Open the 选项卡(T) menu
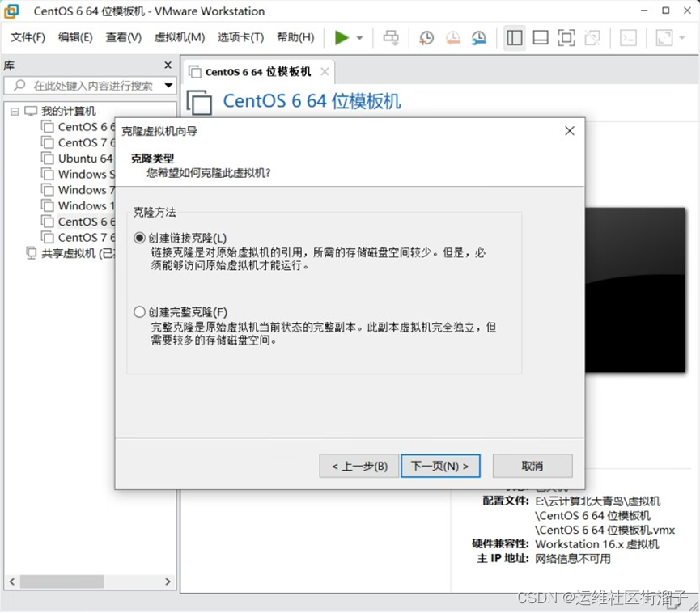The image size is (700, 613). tap(240, 37)
